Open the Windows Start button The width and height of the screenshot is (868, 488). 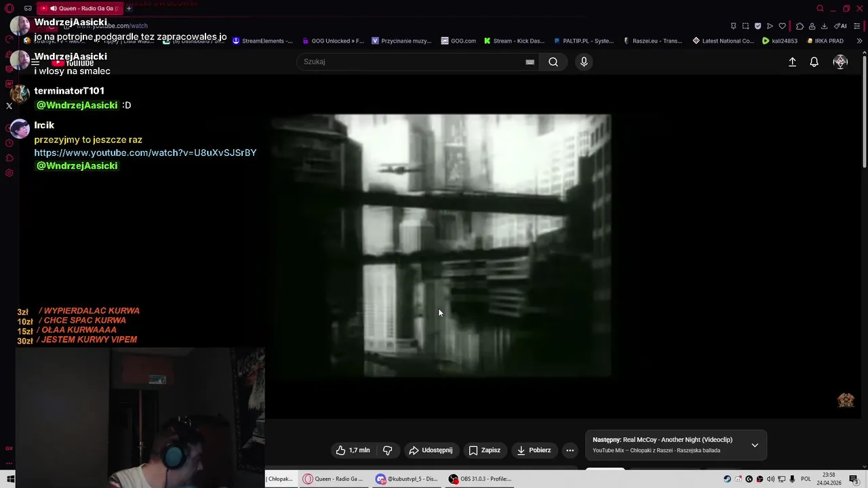10,479
